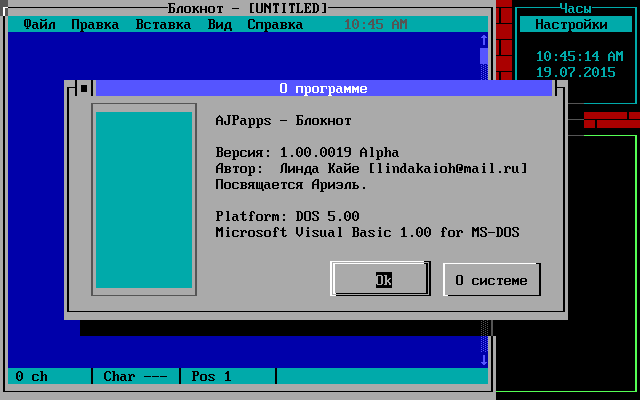
Task: Click the AJPapps – Блокнот heading text
Action: coord(283,120)
